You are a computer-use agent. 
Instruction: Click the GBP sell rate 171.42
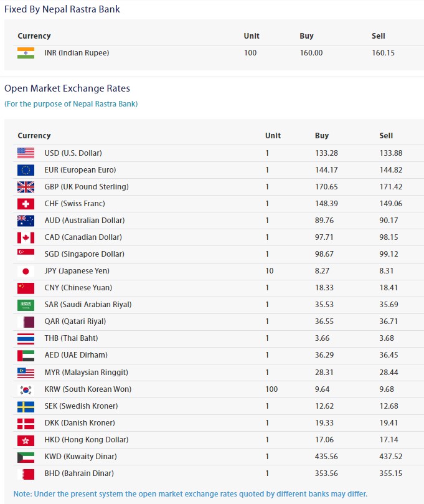point(390,186)
